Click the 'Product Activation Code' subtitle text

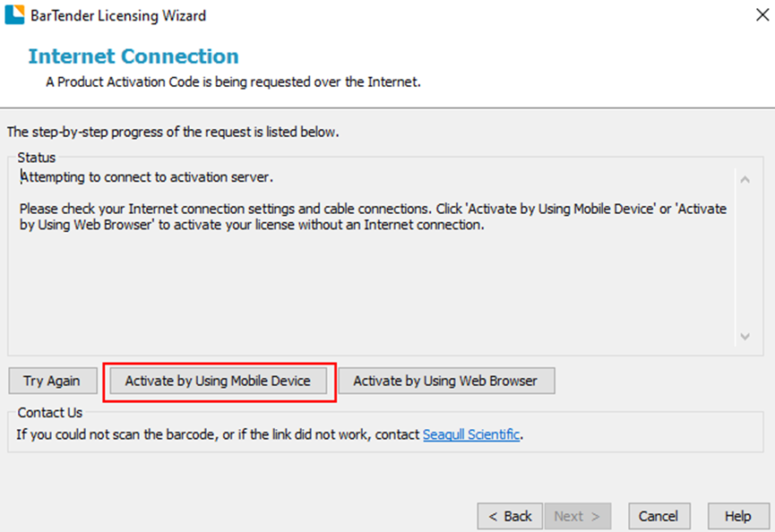pos(233,82)
